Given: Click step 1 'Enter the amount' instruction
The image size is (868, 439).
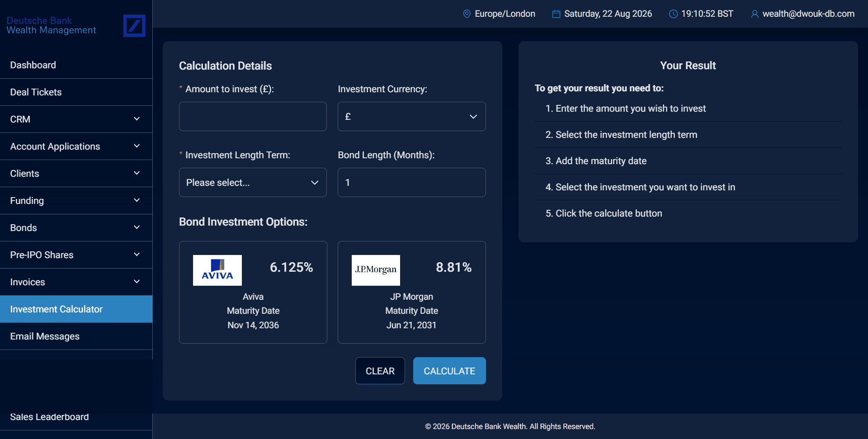Looking at the screenshot, I should click(626, 109).
